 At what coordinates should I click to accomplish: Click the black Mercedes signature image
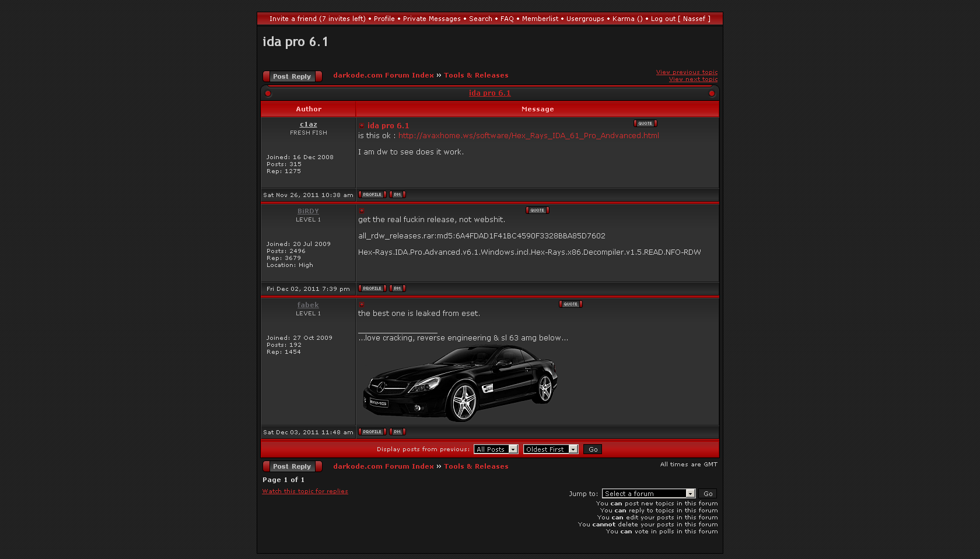coord(460,383)
